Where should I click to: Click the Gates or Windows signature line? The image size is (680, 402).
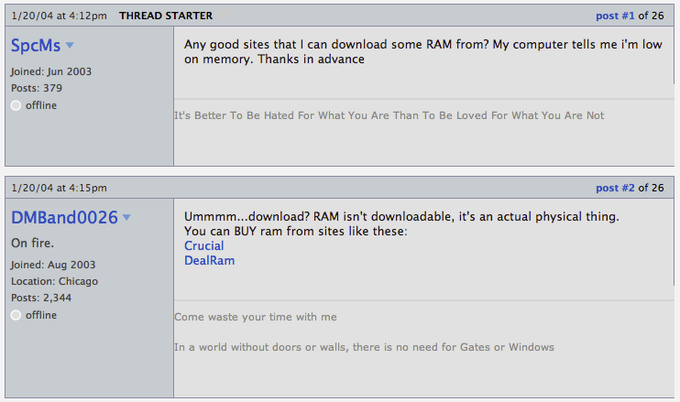364,347
